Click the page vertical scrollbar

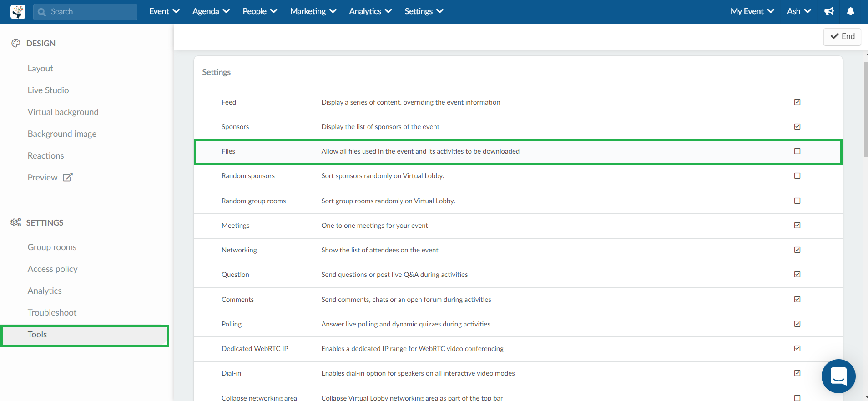click(x=866, y=110)
